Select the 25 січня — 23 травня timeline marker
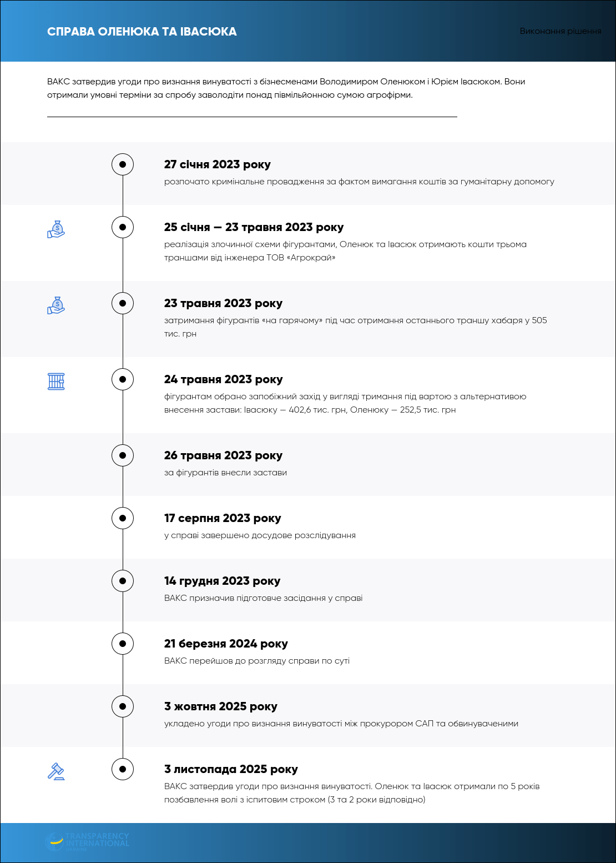This screenshot has height=863, width=616. coord(123,227)
